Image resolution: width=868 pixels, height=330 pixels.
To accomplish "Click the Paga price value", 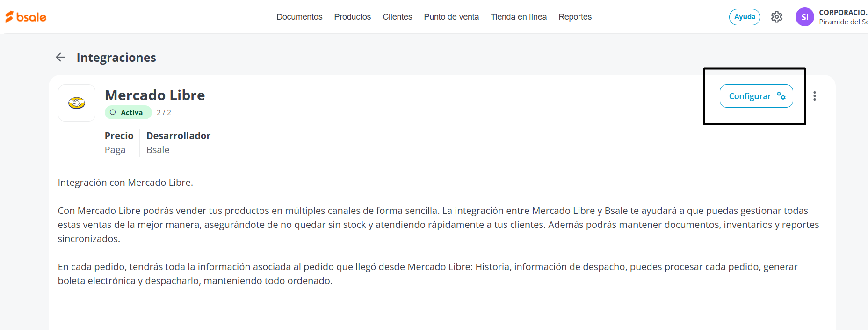I will (x=115, y=150).
